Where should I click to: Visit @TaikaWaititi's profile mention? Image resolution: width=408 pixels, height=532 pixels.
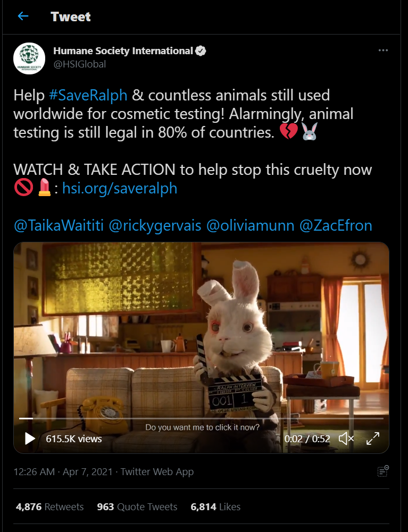point(59,226)
